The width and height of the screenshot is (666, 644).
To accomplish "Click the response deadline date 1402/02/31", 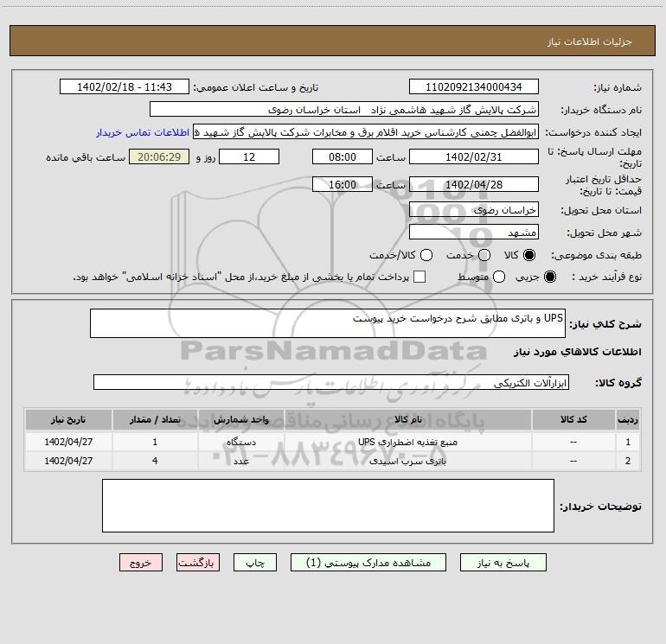I will pos(474,156).
